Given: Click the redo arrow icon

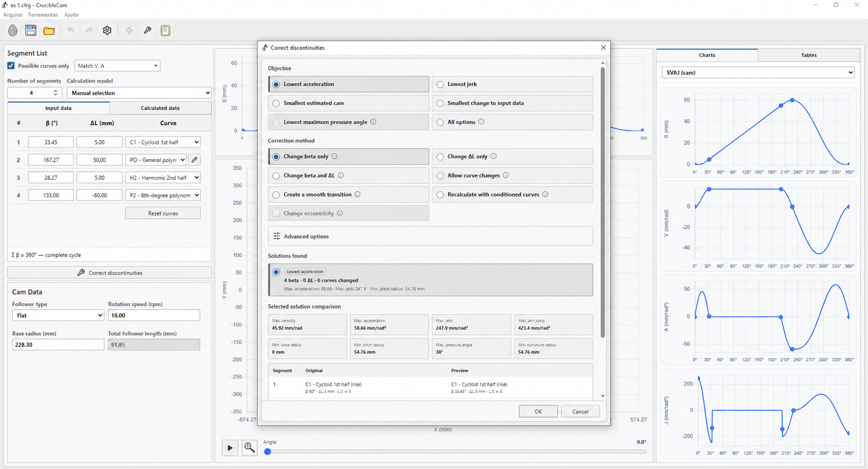Looking at the screenshot, I should coord(89,31).
